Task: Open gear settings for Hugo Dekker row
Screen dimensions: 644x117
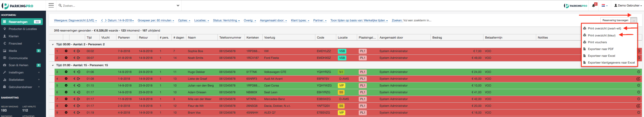Action: [x=66, y=72]
